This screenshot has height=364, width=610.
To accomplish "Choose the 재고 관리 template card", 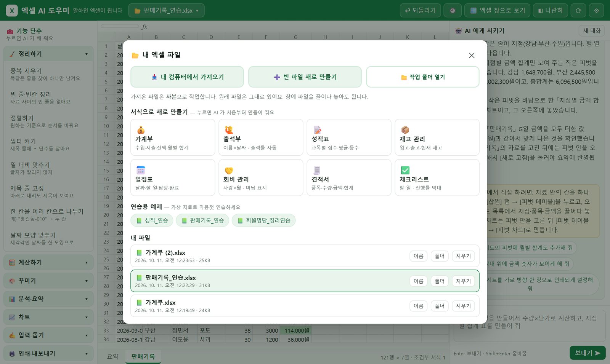I will coord(437,137).
